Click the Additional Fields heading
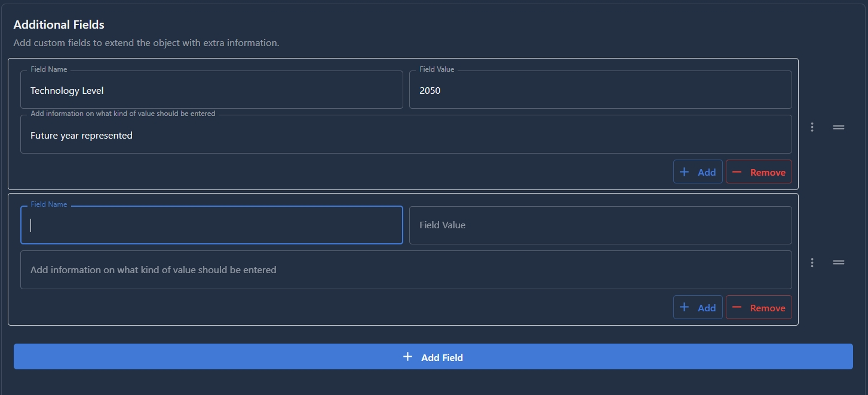 (59, 25)
